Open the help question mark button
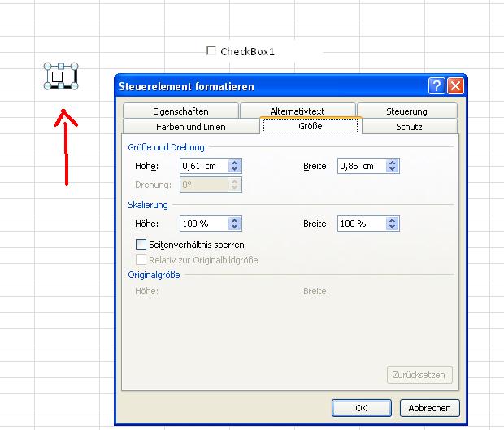Image resolution: width=504 pixels, height=430 pixels. tap(437, 86)
